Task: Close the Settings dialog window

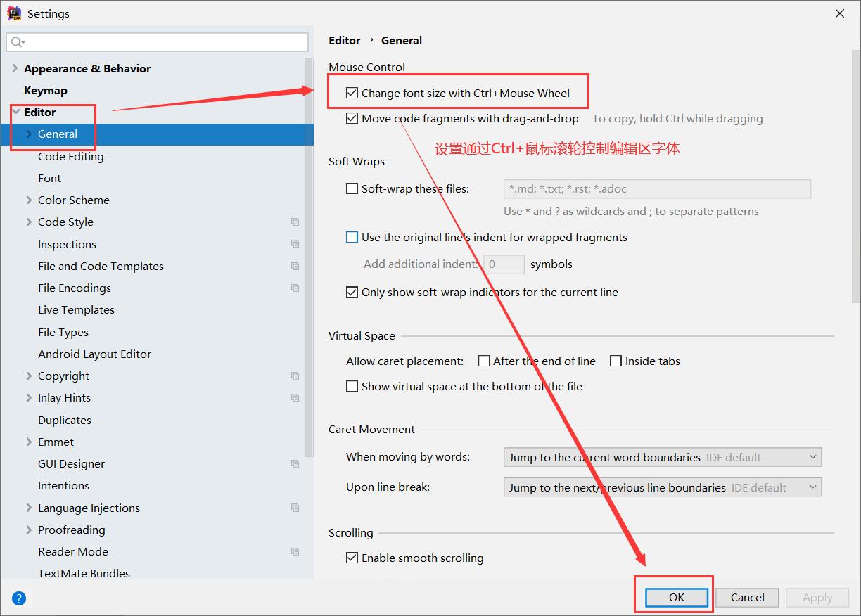Action: 840,13
